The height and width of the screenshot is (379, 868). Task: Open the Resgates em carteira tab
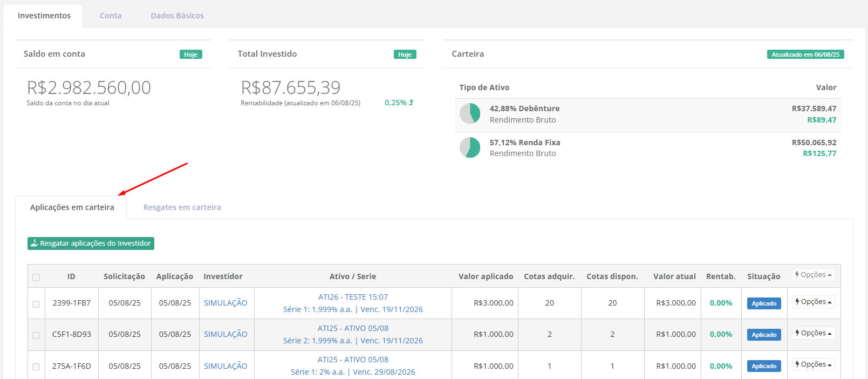182,207
